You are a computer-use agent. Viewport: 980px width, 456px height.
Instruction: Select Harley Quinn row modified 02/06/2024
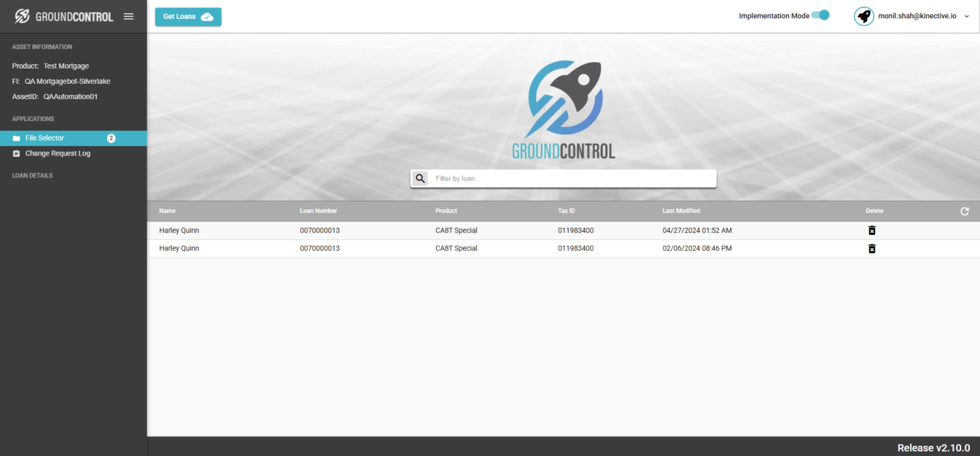pyautogui.click(x=564, y=249)
